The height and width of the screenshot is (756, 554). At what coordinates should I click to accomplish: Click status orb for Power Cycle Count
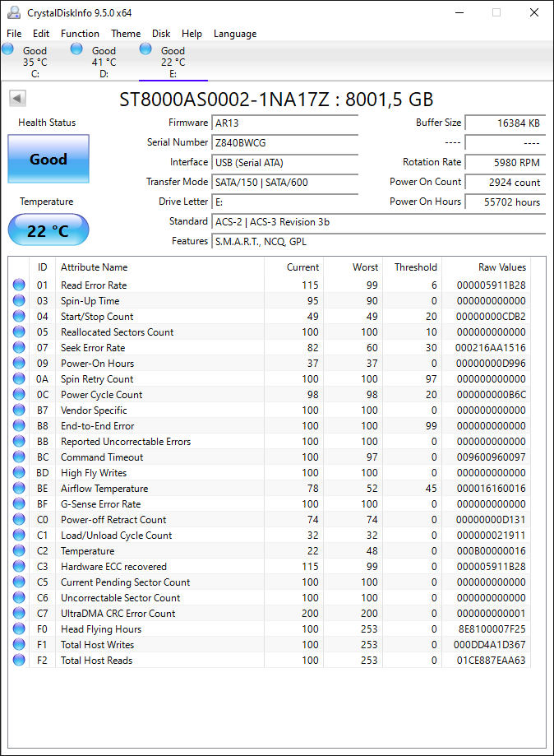(19, 394)
